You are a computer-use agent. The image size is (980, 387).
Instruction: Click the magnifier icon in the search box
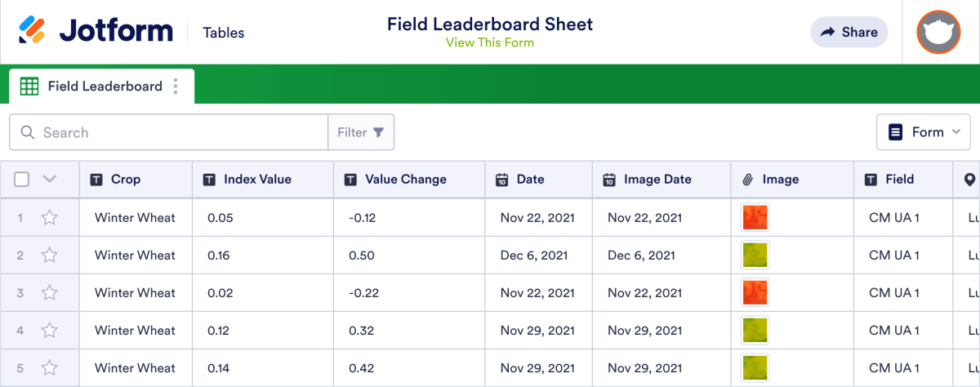(x=28, y=132)
